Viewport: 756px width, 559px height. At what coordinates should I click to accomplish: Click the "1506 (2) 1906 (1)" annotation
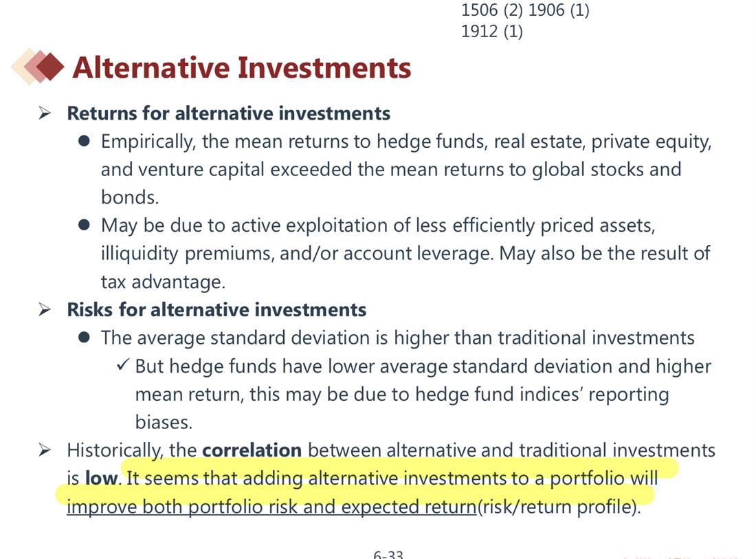click(525, 10)
